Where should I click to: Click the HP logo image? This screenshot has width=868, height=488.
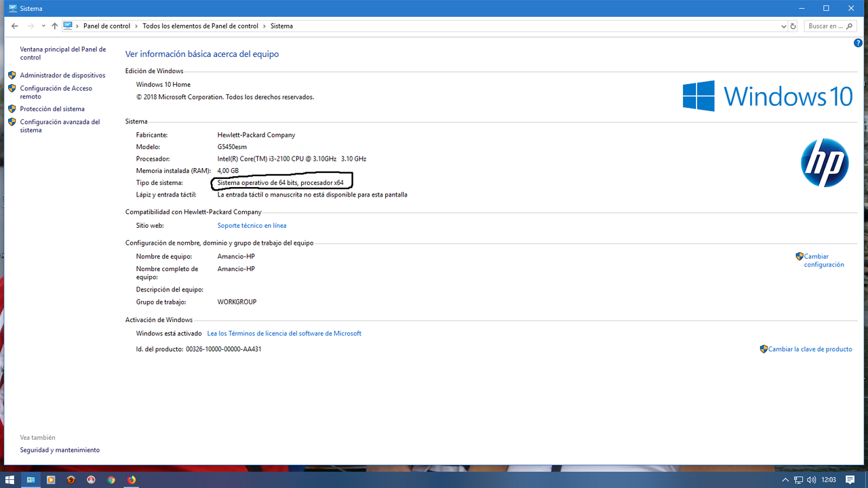[x=825, y=163]
